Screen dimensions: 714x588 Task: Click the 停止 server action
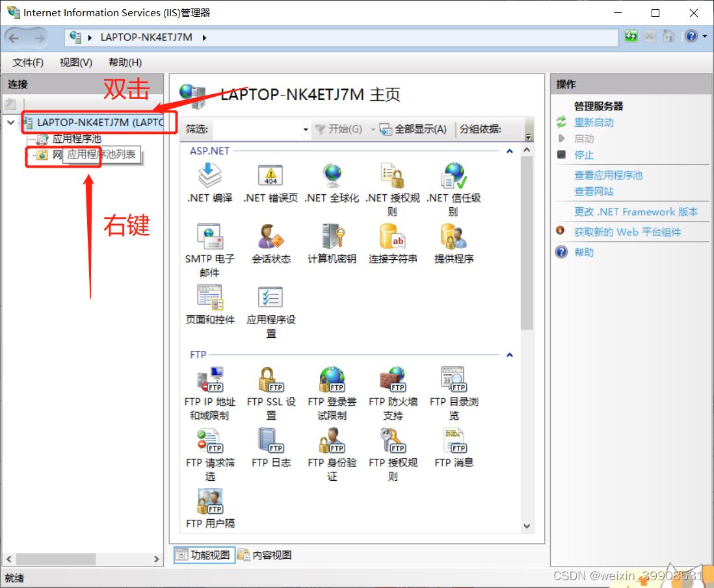pos(584,155)
